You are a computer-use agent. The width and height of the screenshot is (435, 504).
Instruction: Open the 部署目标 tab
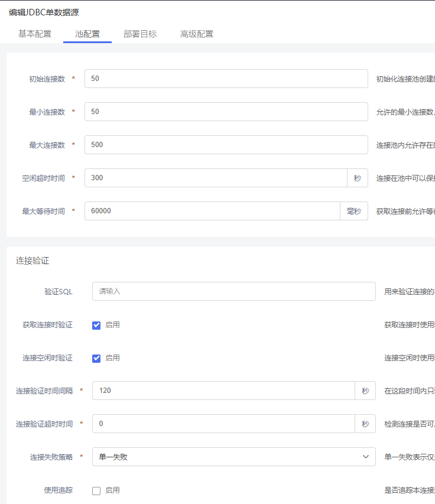(x=140, y=34)
